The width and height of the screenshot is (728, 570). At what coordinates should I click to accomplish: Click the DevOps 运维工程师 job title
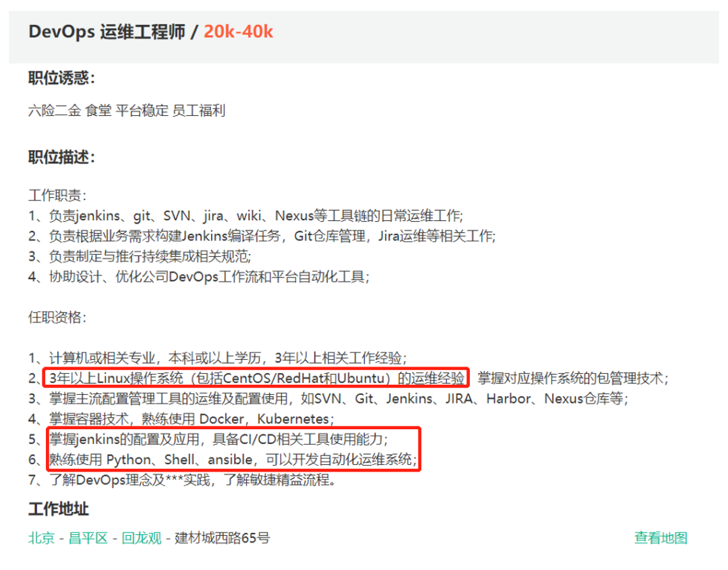tap(107, 32)
